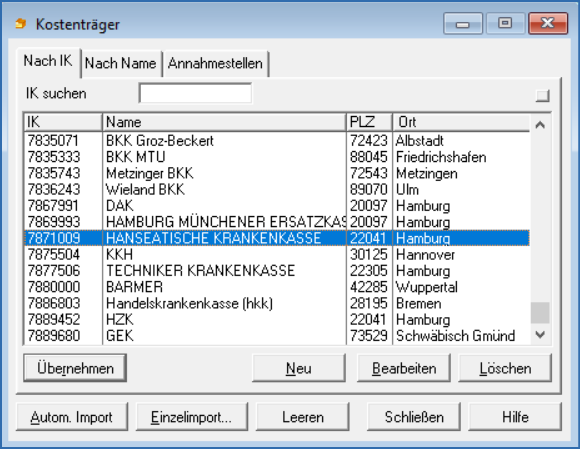Click PLZ 72423 cell

(368, 141)
